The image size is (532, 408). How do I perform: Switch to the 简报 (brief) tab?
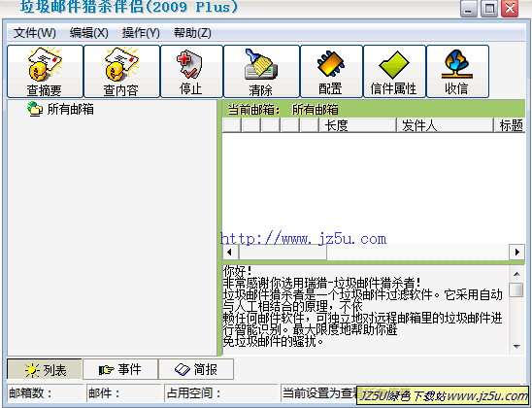196,369
